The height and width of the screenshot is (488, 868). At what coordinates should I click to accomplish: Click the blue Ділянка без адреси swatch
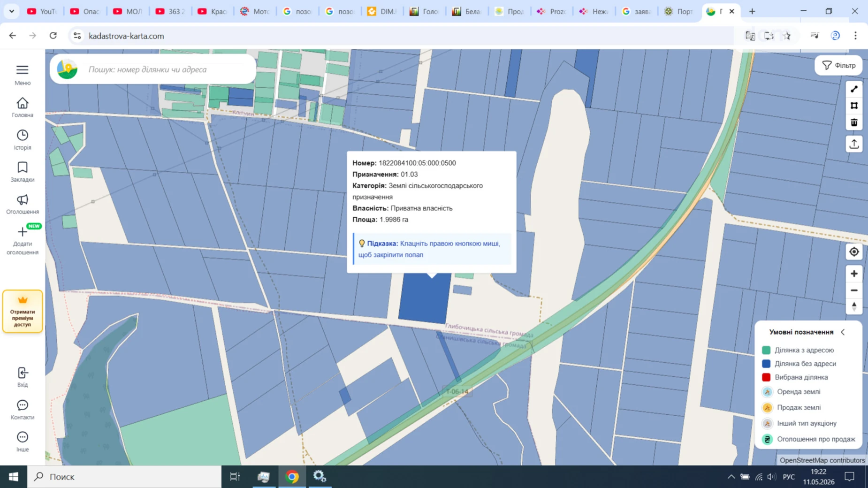tap(766, 364)
